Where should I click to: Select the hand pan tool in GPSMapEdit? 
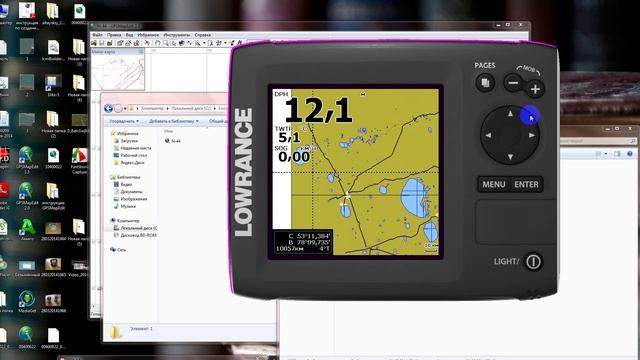158,43
